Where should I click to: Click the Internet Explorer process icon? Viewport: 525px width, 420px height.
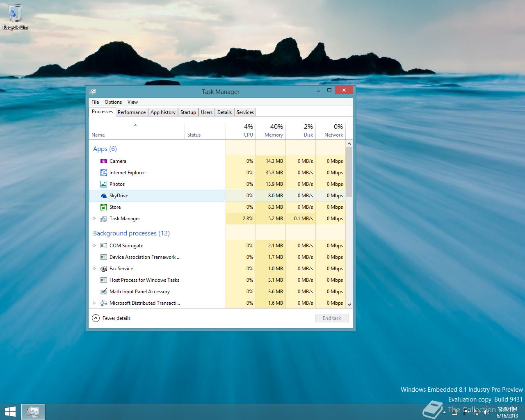(104, 173)
